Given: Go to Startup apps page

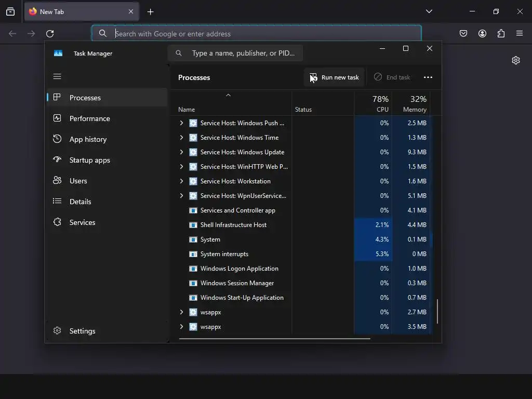Looking at the screenshot, I should pos(107,160).
